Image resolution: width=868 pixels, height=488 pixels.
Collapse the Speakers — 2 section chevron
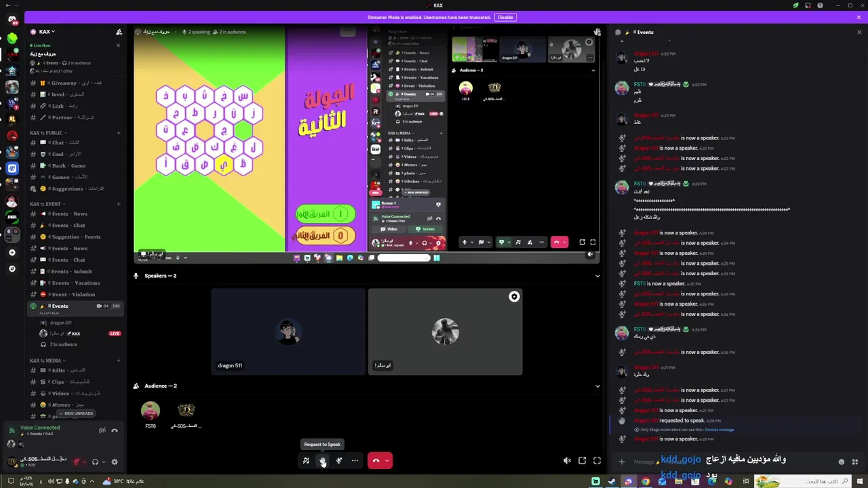point(597,276)
